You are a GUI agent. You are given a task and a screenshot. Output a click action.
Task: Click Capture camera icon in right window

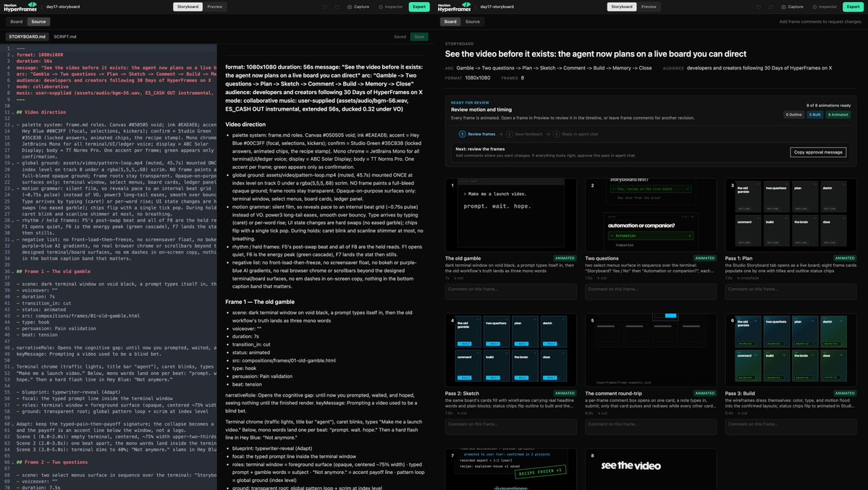[x=783, y=7]
